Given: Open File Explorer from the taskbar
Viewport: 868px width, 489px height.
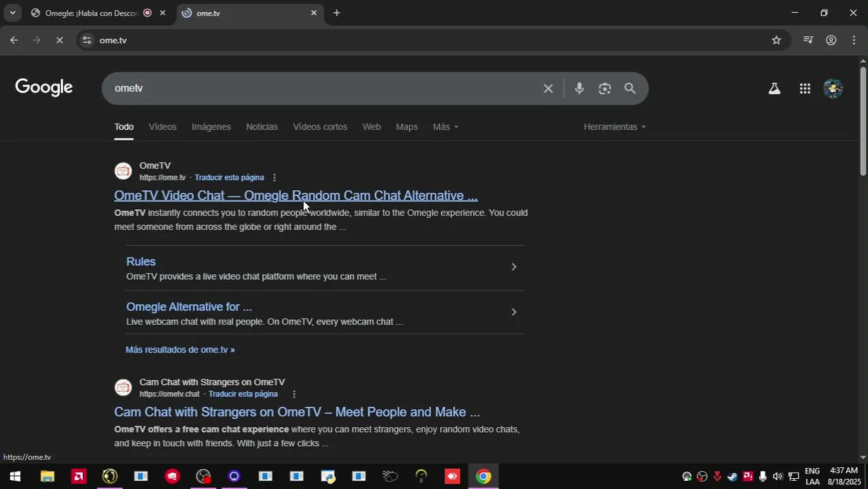Looking at the screenshot, I should 47,477.
